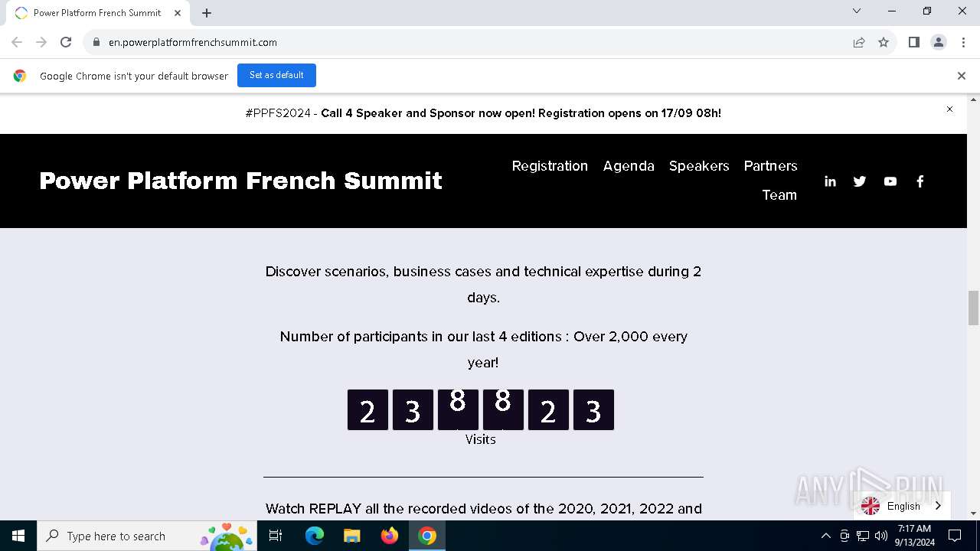Toggle the Chrome side panel icon

tap(913, 42)
